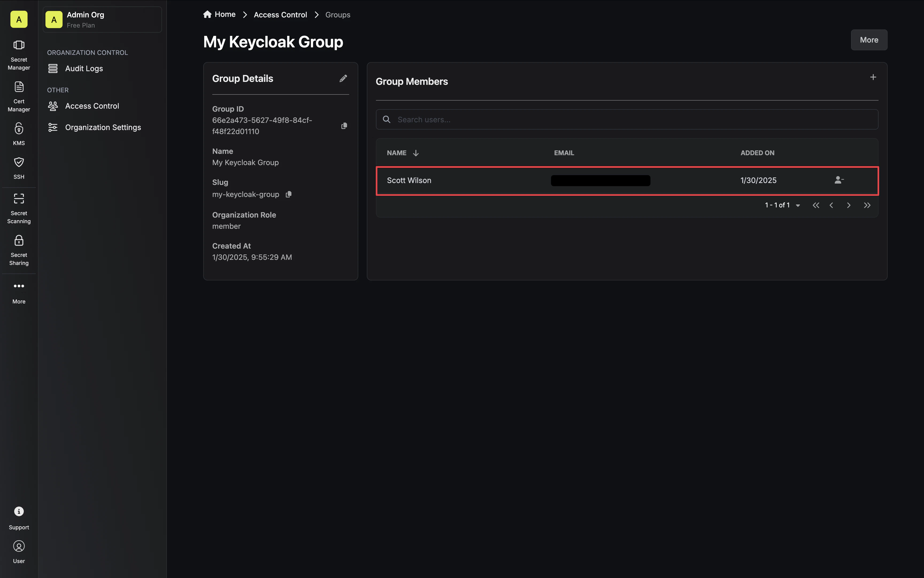Sort members by Name column arrow
Viewport: 924px width, 578px height.
click(x=416, y=153)
